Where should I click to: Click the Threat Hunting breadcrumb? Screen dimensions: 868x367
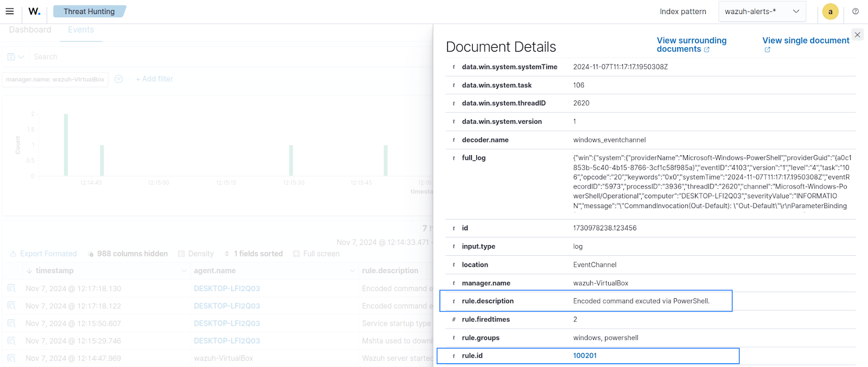coord(89,11)
